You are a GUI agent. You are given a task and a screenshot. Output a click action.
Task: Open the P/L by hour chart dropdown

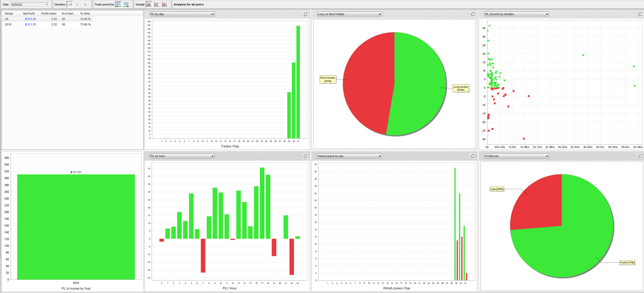pyautogui.click(x=182, y=156)
